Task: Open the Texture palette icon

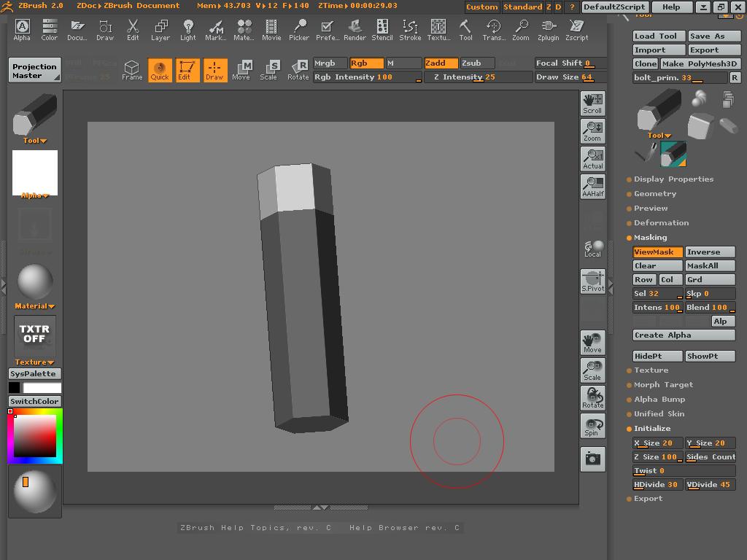Action: 438,30
